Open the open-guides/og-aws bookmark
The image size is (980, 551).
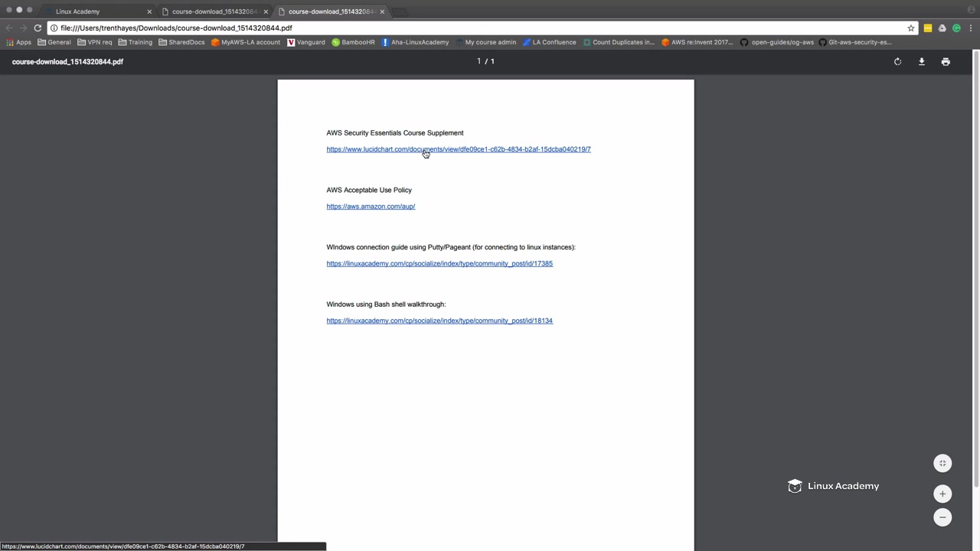[x=777, y=42]
